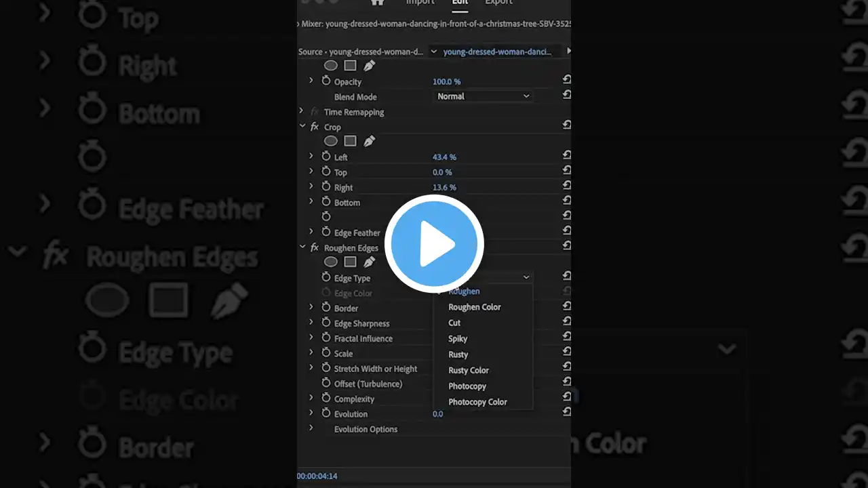Create an ellipse mask for the Crop effect
This screenshot has width=868, height=488.
coord(331,141)
